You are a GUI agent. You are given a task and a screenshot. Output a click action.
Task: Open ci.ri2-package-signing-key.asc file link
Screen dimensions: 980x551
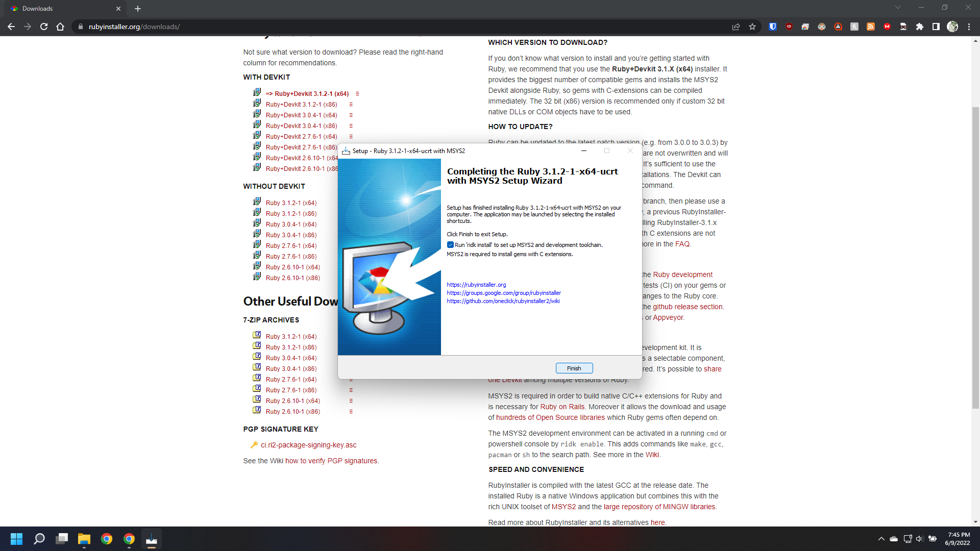(308, 445)
